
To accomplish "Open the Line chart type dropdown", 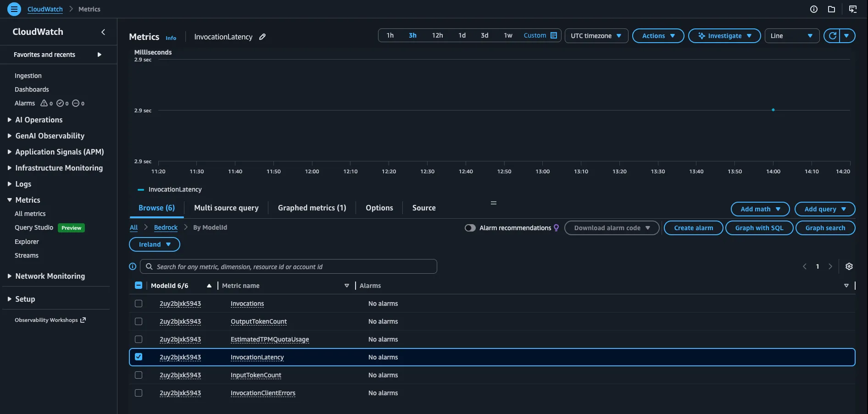I will tap(792, 36).
